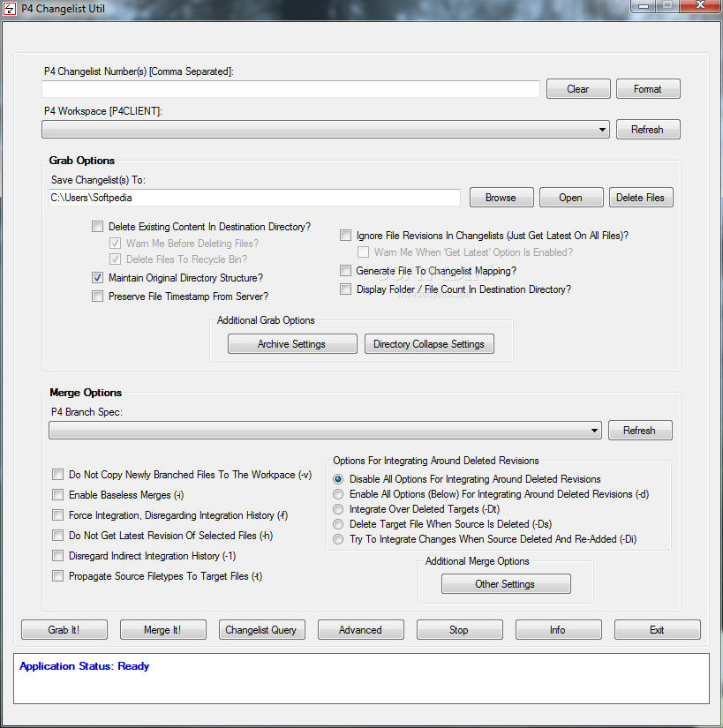Check Force Integration (-f) option

pyautogui.click(x=58, y=515)
